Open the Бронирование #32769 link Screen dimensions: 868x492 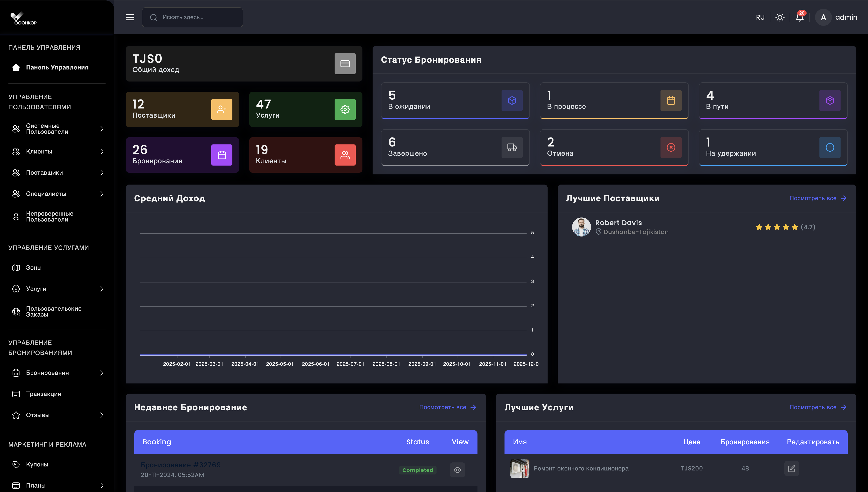coord(180,465)
